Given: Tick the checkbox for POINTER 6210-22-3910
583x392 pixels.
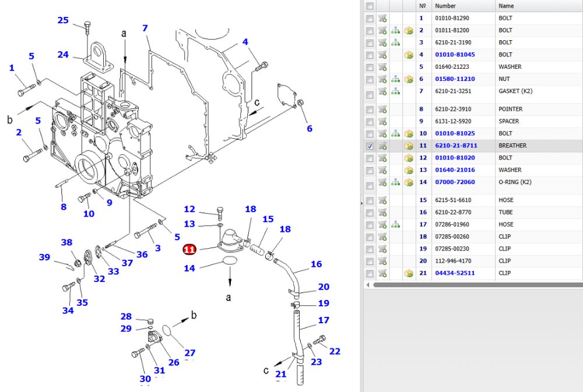Looking at the screenshot, I should (370, 110).
